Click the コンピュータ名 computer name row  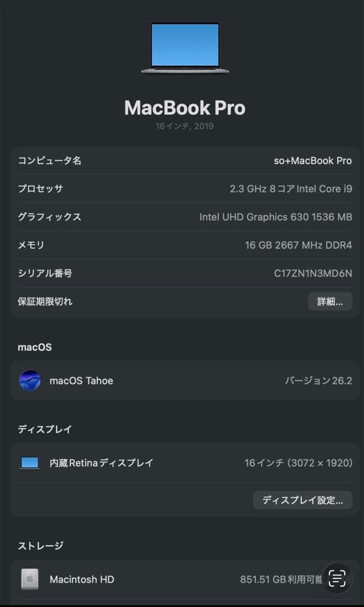point(182,161)
